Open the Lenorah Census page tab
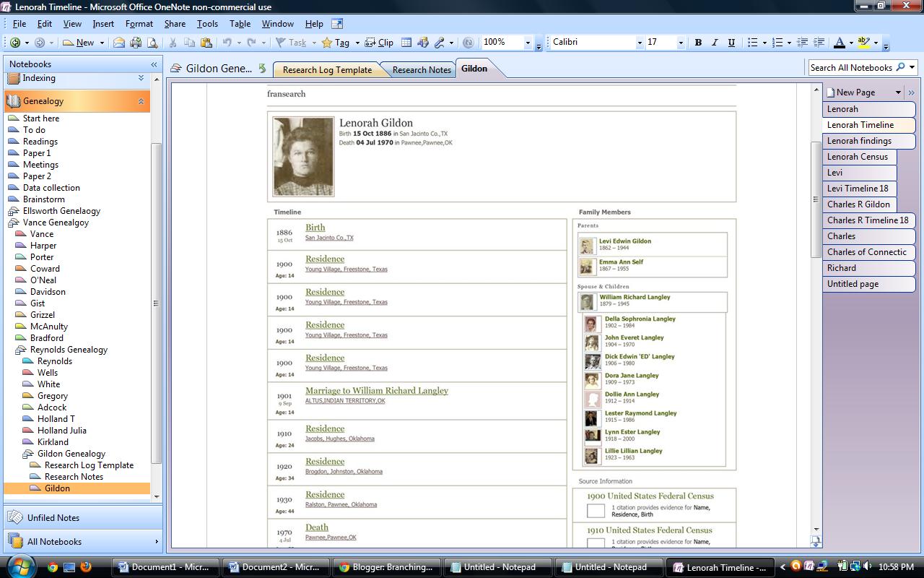The height and width of the screenshot is (578, 924). coord(858,157)
